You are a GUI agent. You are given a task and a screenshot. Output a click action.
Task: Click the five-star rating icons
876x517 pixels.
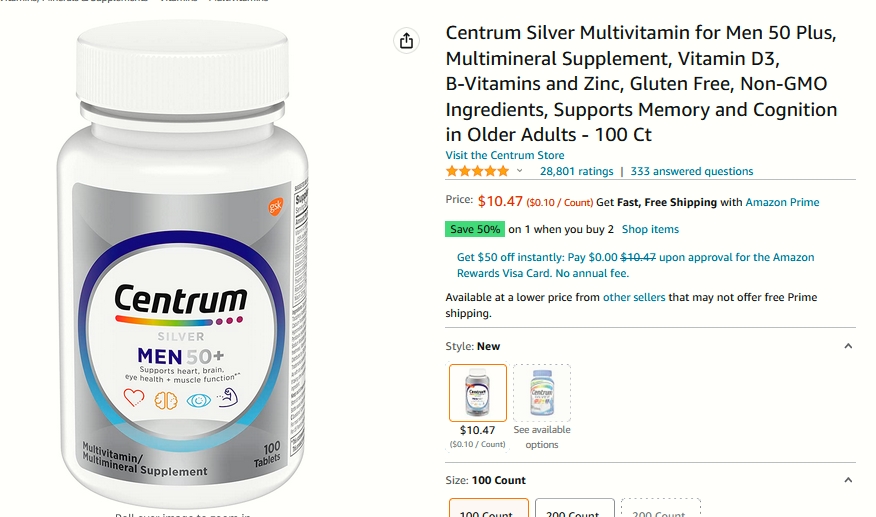(x=477, y=171)
